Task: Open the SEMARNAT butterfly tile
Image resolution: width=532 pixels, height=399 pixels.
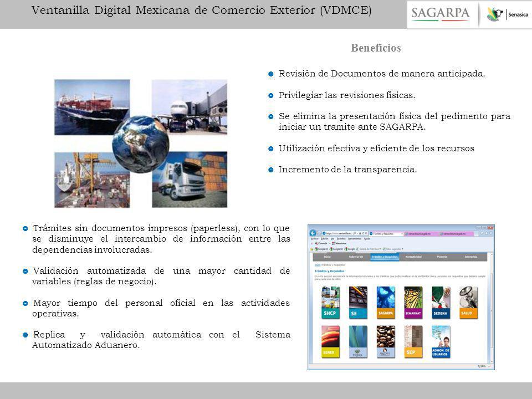Action: tap(413, 303)
